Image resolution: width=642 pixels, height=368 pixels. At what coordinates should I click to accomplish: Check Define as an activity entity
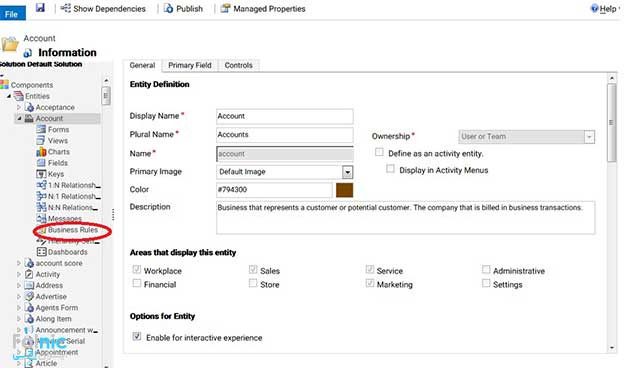(x=379, y=152)
